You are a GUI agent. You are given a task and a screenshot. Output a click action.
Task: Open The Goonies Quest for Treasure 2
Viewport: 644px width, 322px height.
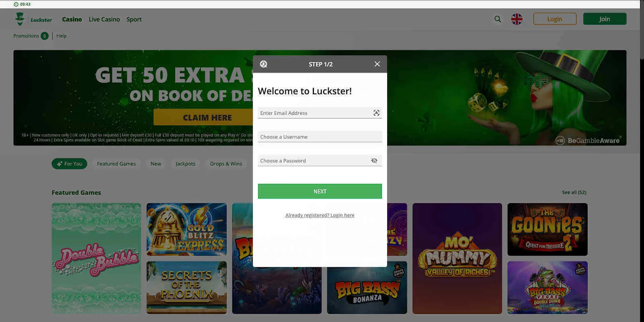coord(547,229)
